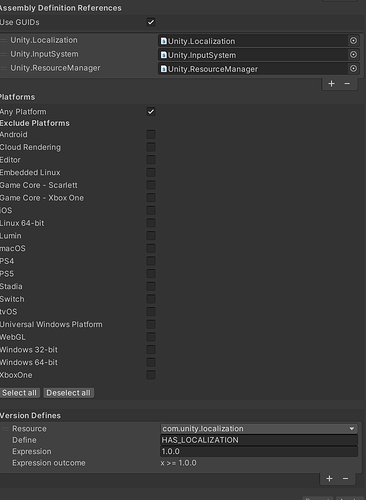Exclude the Switch platform
This screenshot has width=366, height=500.
(x=151, y=299)
